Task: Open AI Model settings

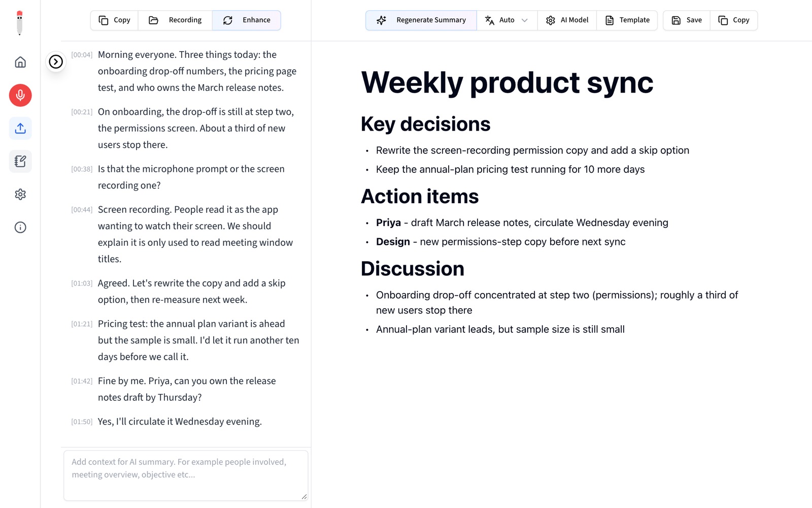Action: 567,20
